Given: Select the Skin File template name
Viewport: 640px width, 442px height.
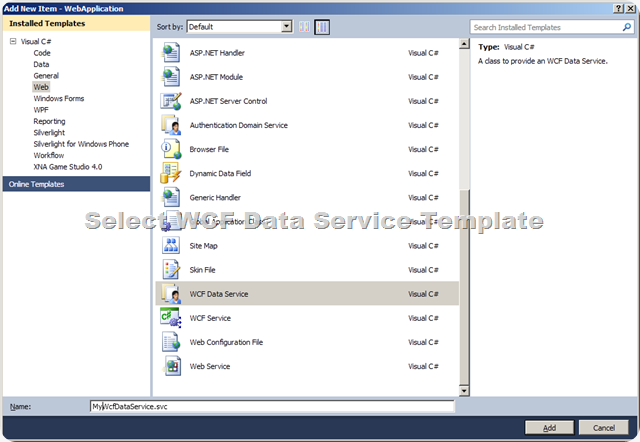Looking at the screenshot, I should pos(202,270).
